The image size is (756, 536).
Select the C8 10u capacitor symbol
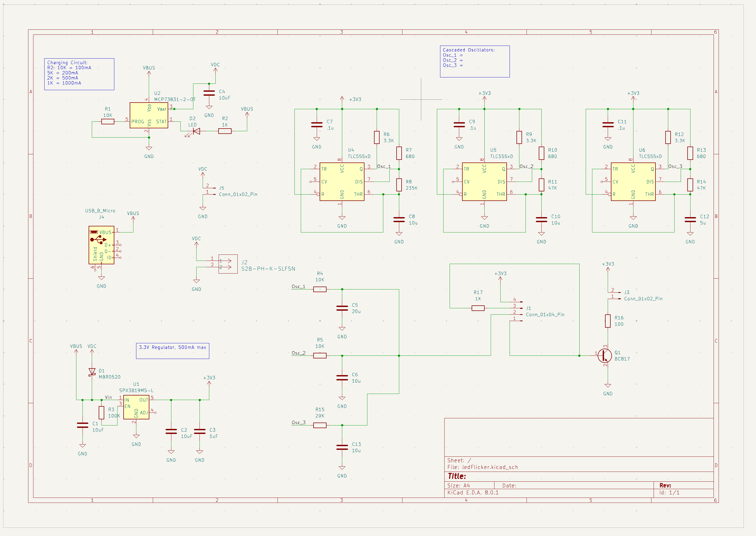pyautogui.click(x=399, y=219)
